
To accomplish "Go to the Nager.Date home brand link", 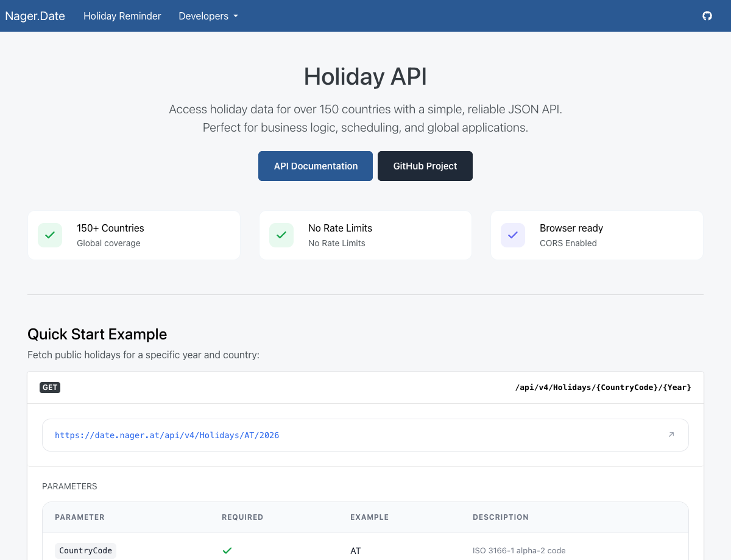I will point(35,16).
